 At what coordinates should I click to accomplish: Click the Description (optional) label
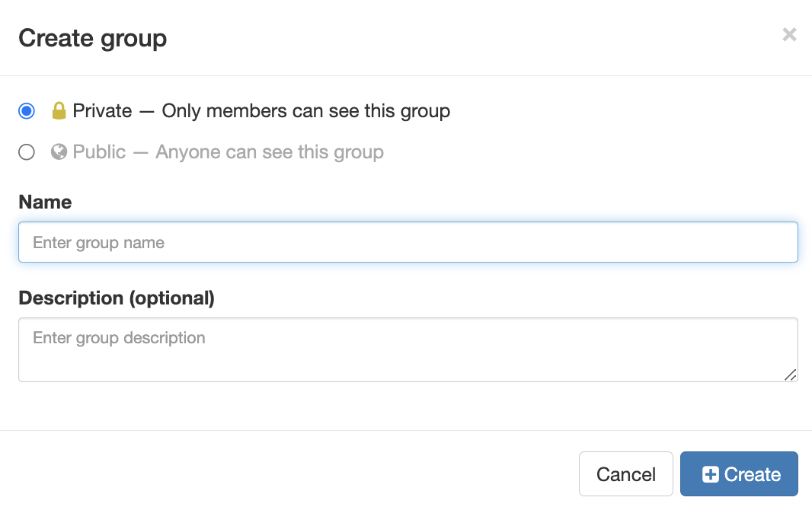click(117, 298)
